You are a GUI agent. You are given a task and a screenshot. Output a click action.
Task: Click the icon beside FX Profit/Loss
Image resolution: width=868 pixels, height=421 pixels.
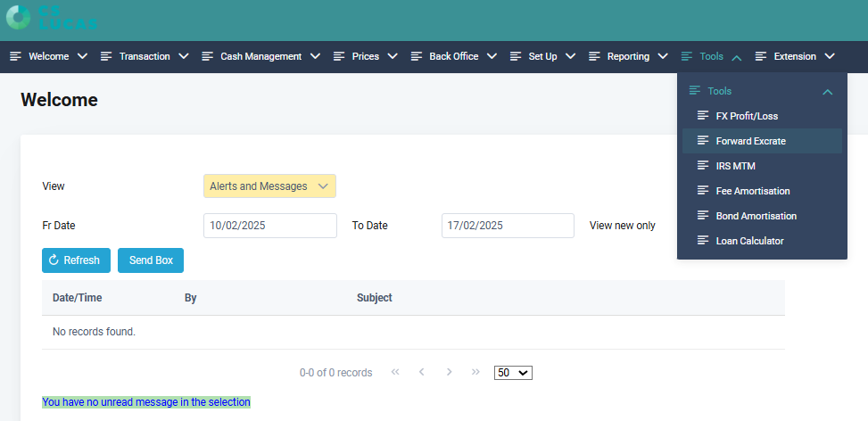click(x=703, y=116)
